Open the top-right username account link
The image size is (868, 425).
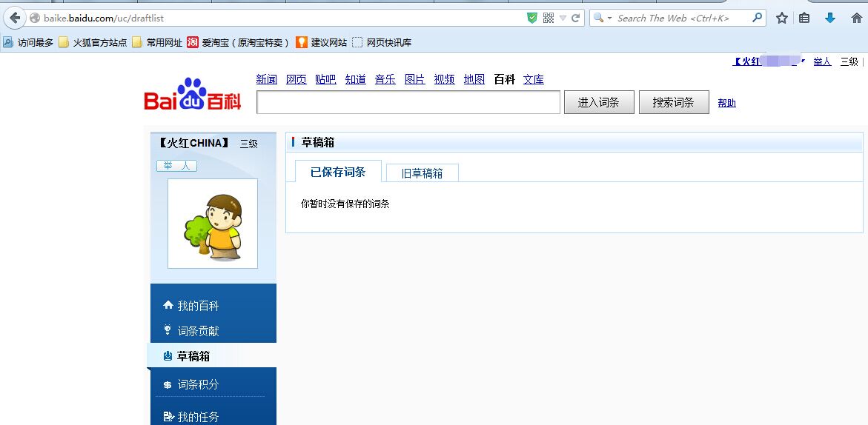769,62
